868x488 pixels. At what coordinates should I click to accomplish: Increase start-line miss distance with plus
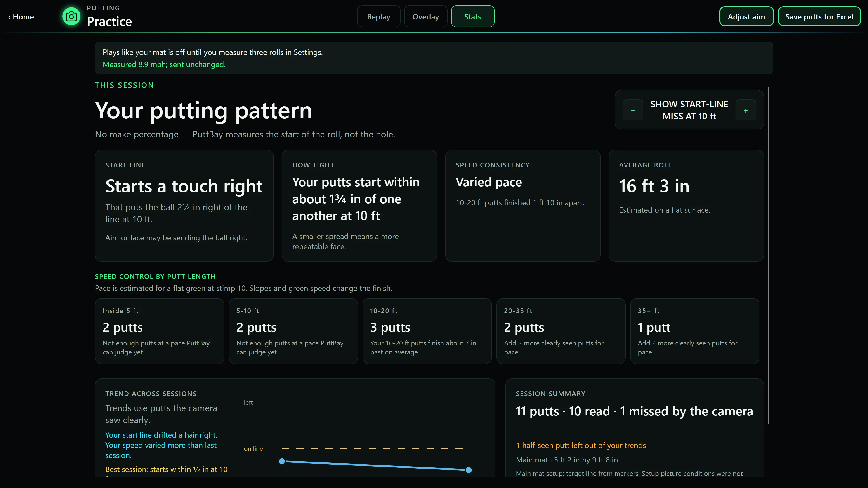(x=746, y=110)
